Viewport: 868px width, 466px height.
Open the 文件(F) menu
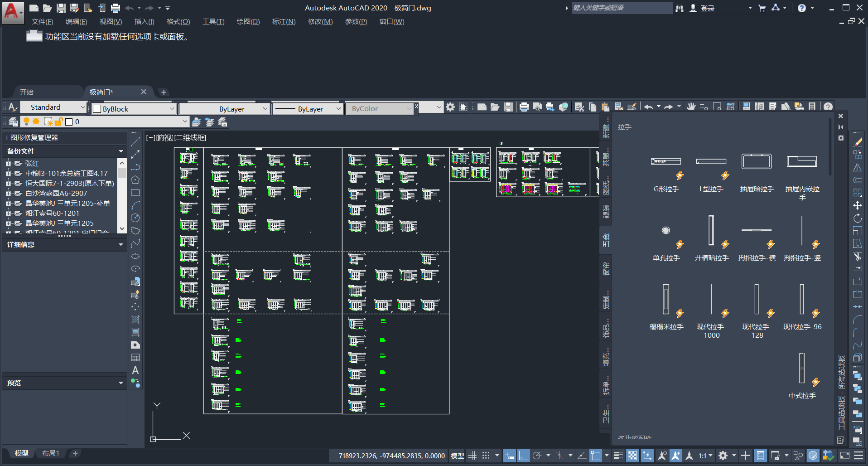(43, 21)
